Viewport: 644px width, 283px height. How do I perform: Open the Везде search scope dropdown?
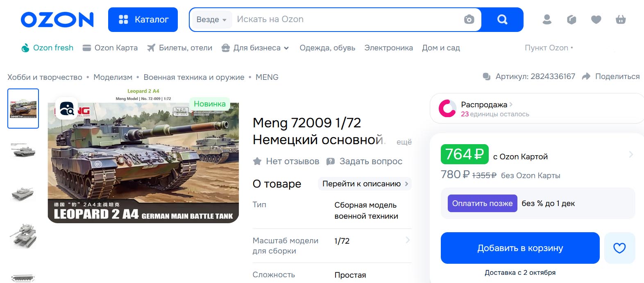tap(211, 19)
